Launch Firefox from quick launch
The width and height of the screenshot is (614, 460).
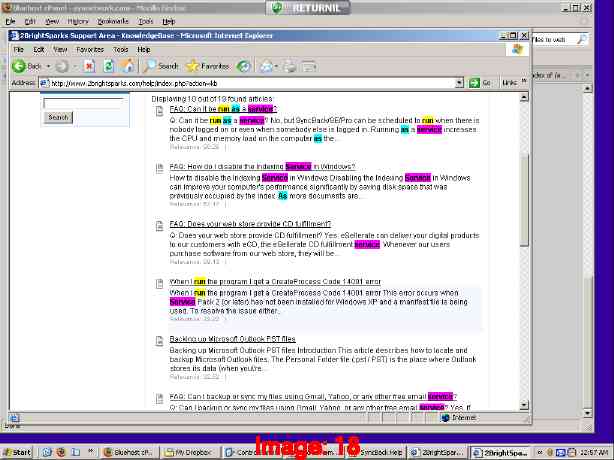click(61, 452)
